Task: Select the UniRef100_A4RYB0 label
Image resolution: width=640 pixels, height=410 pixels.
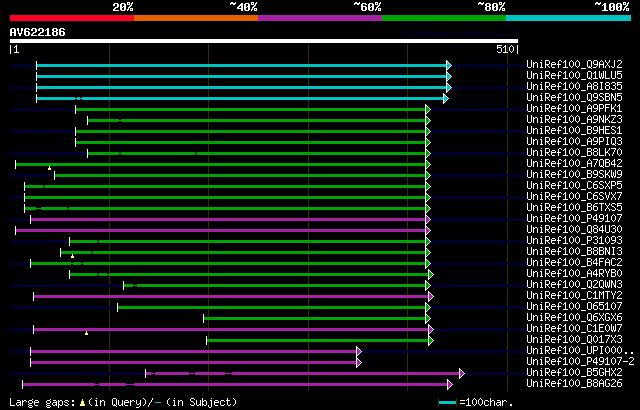Action: (574, 273)
